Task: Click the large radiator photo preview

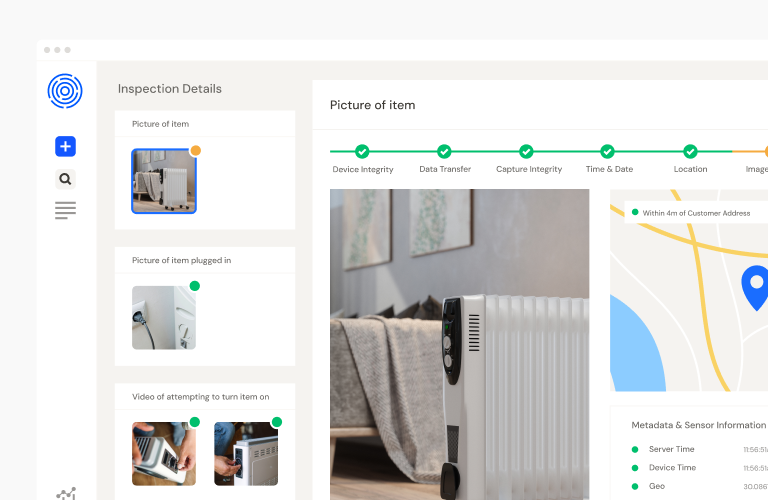Action: [459, 345]
